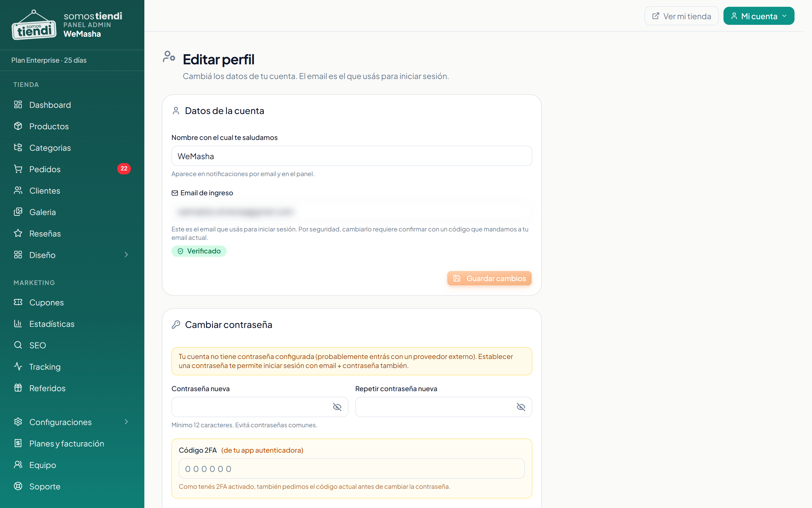
Task: Expand the Diseño submenu chevron
Action: (x=126, y=255)
